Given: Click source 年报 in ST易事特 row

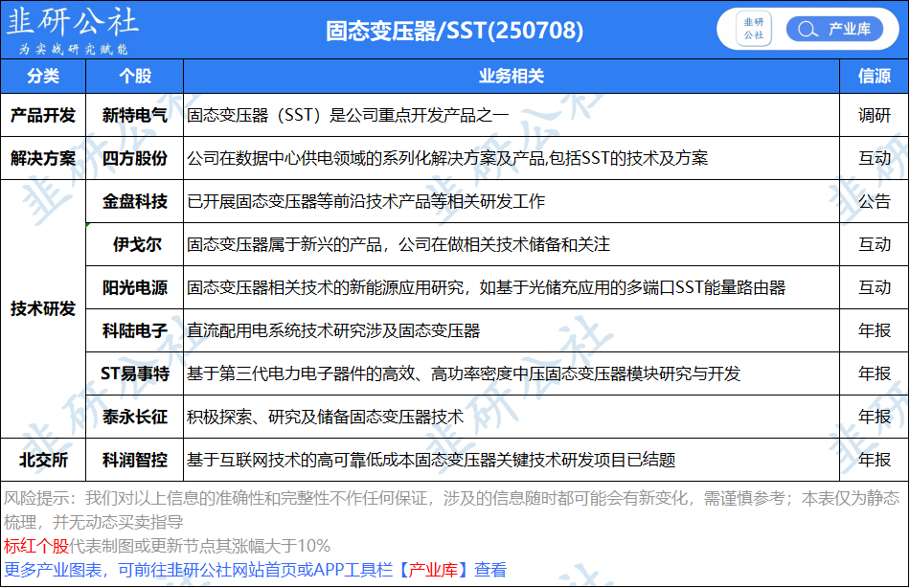Looking at the screenshot, I should click(x=874, y=373).
